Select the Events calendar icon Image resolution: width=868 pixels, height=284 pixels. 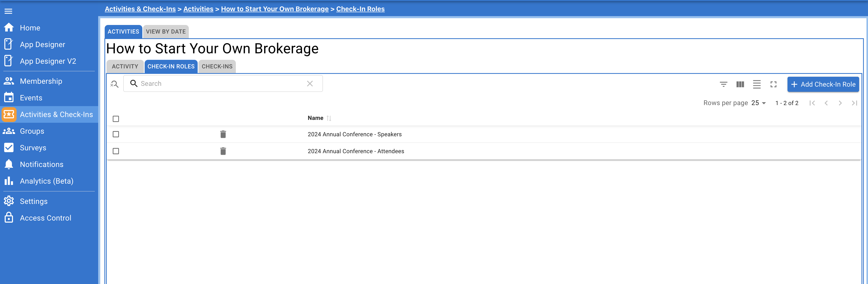(9, 97)
